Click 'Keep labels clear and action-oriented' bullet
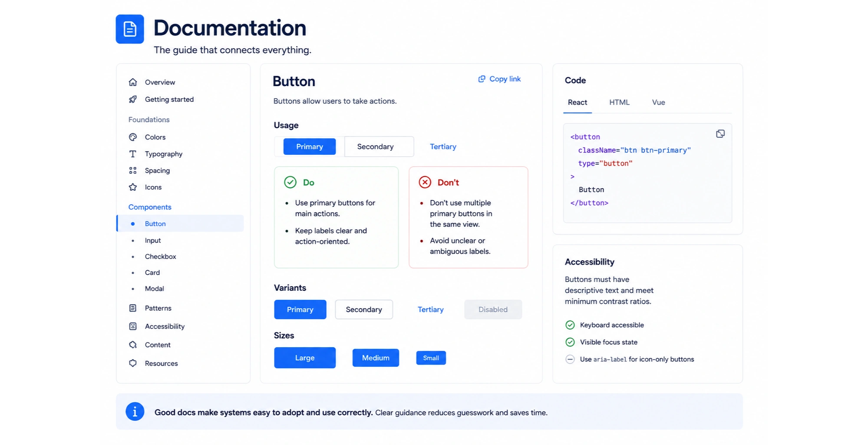The image size is (868, 445). pyautogui.click(x=331, y=236)
